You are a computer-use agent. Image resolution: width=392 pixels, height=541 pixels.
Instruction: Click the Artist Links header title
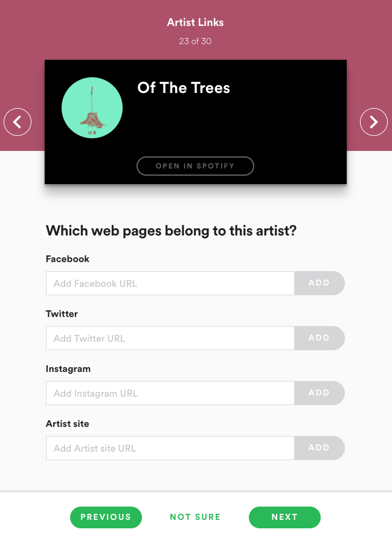click(x=196, y=23)
